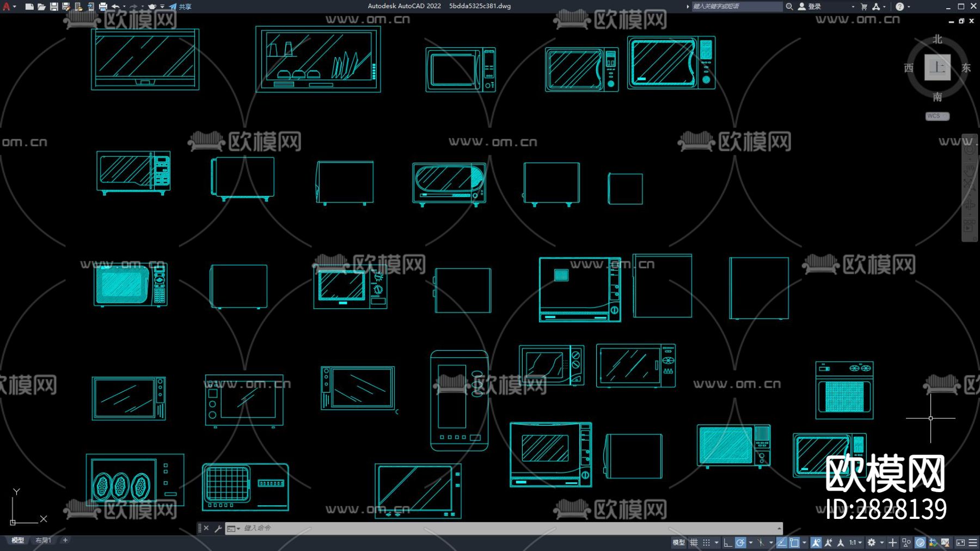This screenshot has width=980, height=551.
Task: Minimize the drawing document window
Action: (x=951, y=21)
